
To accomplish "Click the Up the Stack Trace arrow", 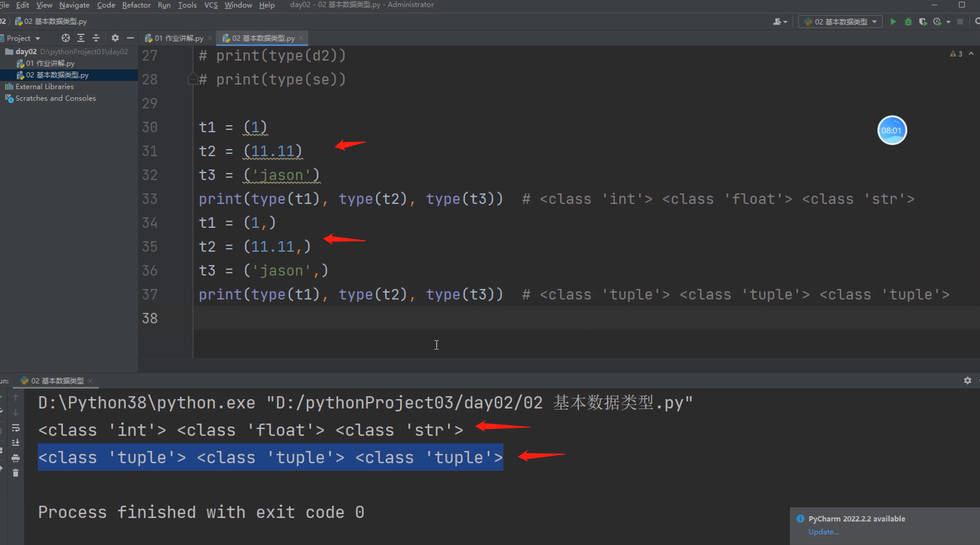I will coord(16,398).
